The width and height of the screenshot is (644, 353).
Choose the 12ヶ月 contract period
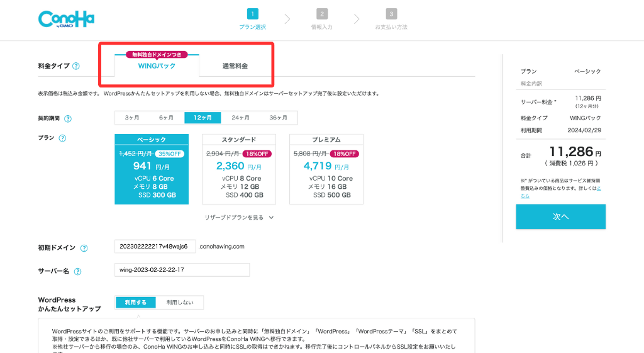pos(203,118)
